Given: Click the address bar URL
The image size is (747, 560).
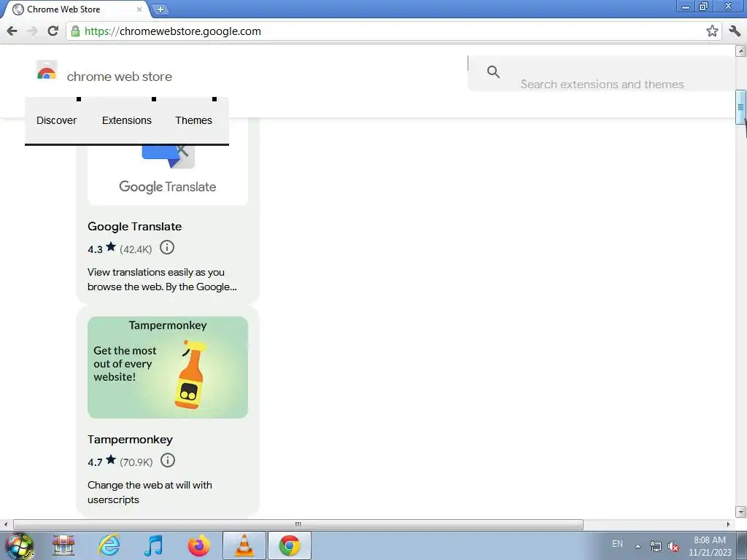Looking at the screenshot, I should point(173,31).
